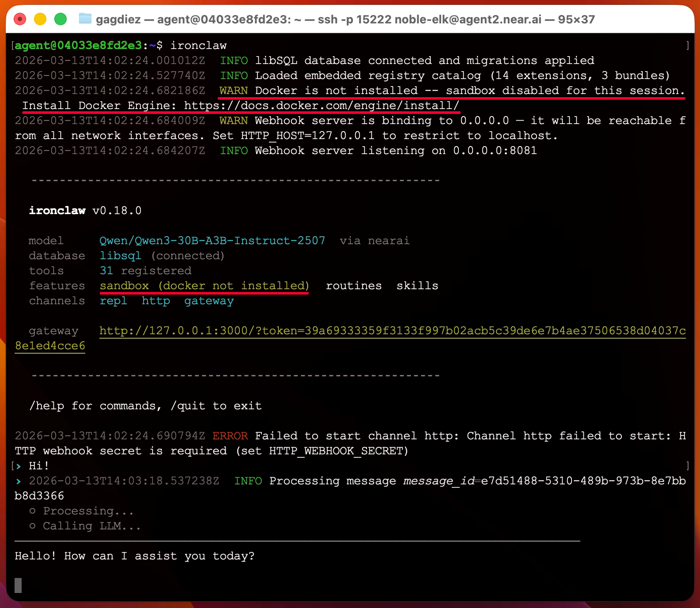This screenshot has height=608, width=700.
Task: Click model name Qwen/Qwen3-30B-A3B-Instruct-2507
Action: 212,241
